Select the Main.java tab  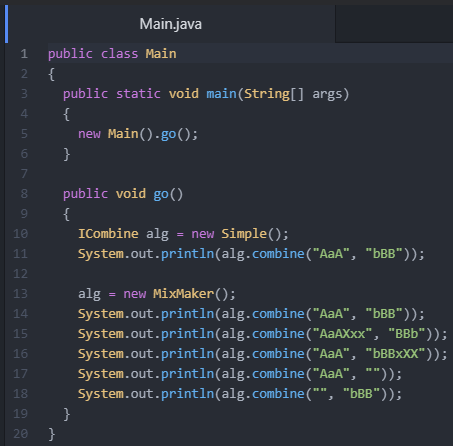click(x=170, y=24)
